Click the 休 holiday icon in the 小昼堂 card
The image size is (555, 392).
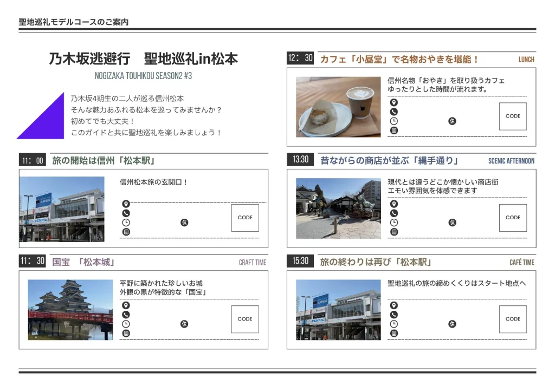452,121
